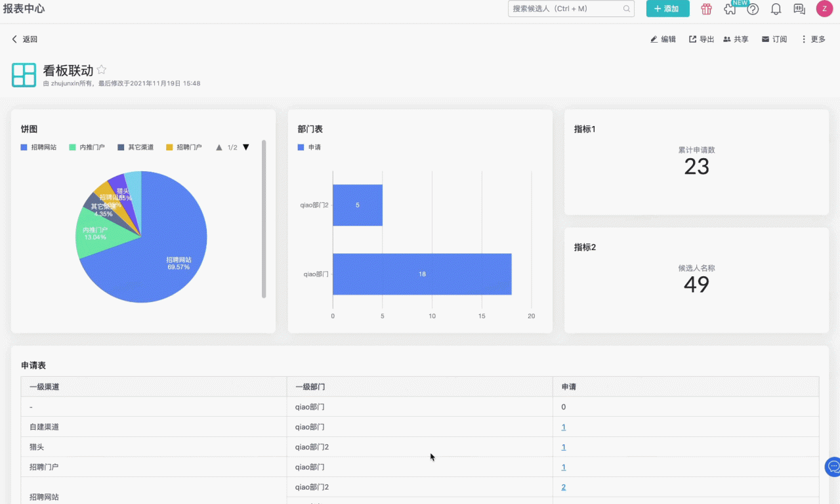Open the 申请 count link in 自建渠道 row
Screen dimensions: 840x504
[564, 427]
